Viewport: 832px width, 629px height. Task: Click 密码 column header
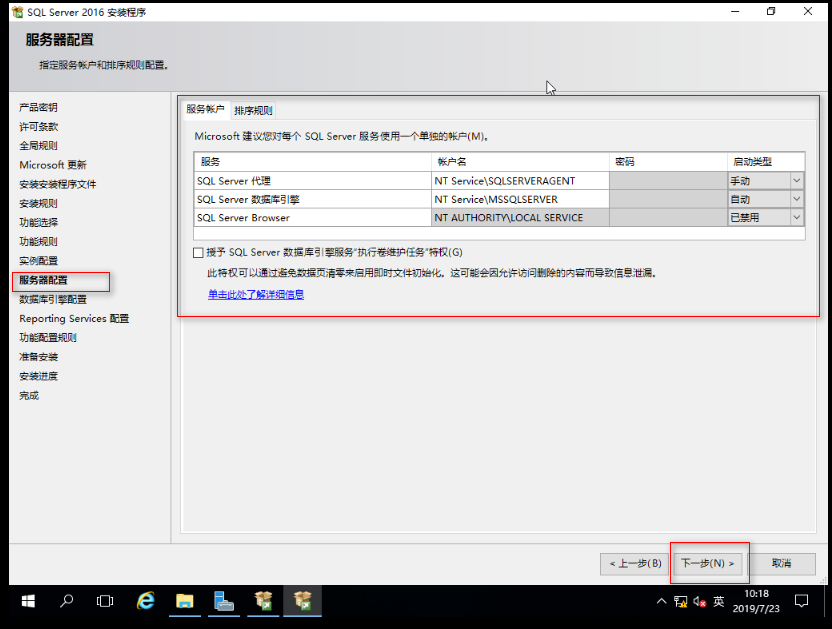point(668,162)
